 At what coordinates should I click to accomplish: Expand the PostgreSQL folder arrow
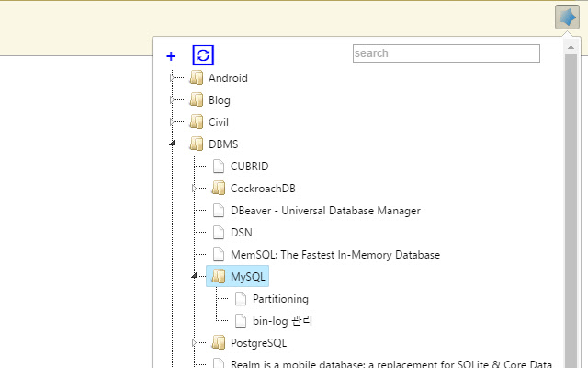pos(194,342)
